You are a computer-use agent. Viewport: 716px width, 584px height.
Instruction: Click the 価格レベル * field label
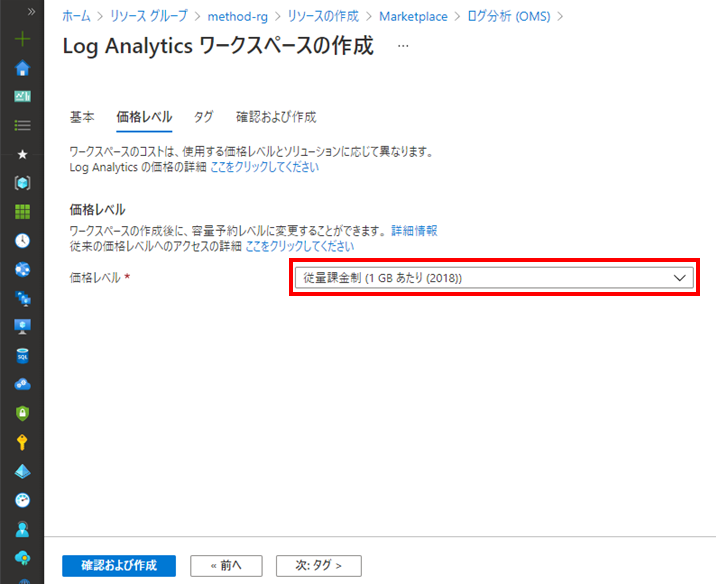[100, 278]
